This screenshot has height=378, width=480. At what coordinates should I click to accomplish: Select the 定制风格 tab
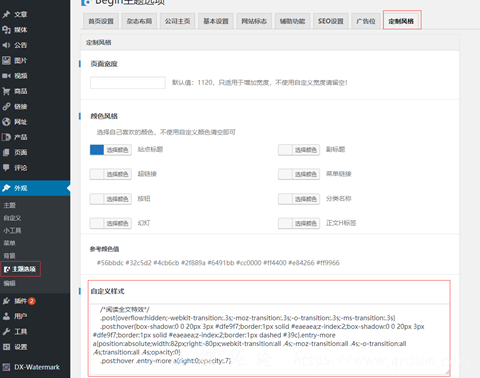click(402, 21)
